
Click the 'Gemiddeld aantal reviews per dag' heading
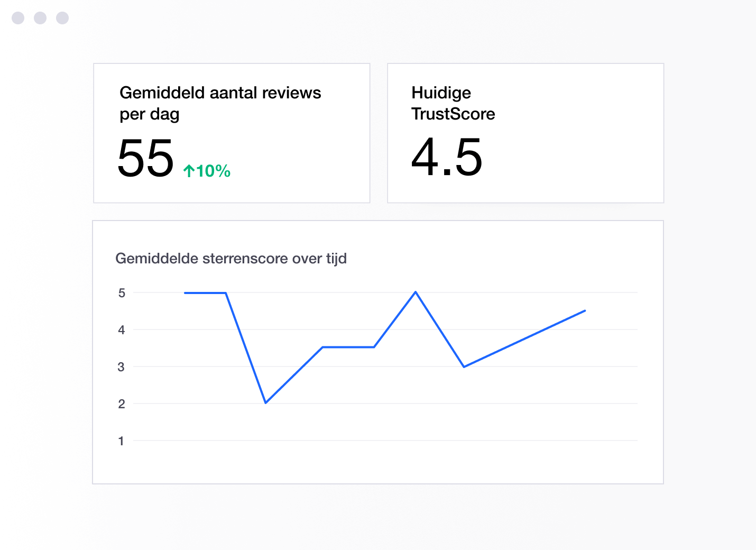(x=220, y=103)
